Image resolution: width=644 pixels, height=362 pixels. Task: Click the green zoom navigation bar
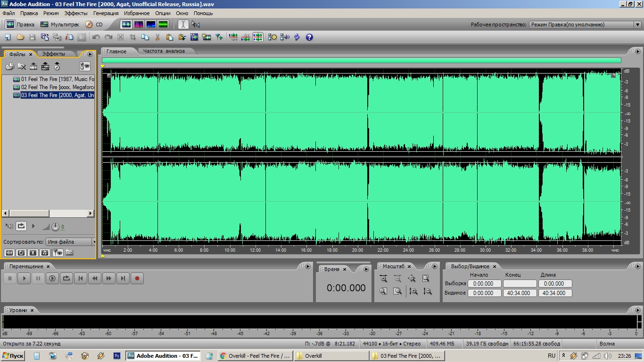(361, 60)
